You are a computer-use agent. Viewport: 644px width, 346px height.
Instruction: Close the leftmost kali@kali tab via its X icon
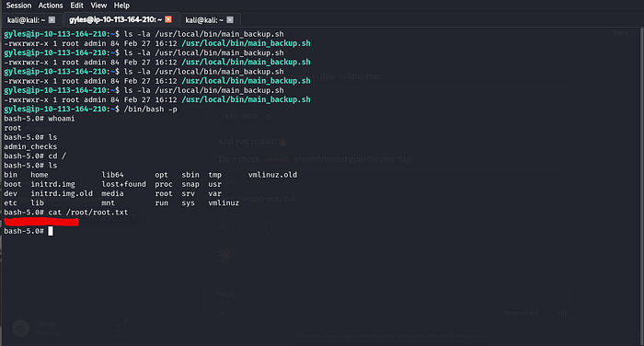[x=52, y=19]
